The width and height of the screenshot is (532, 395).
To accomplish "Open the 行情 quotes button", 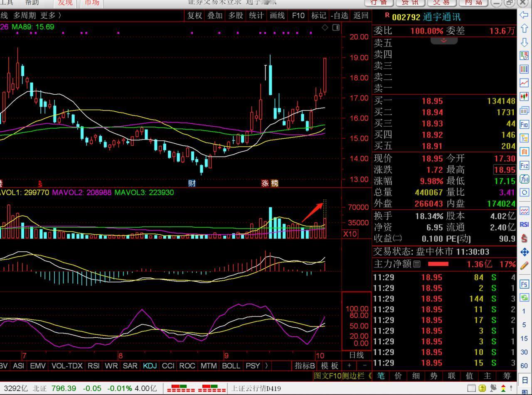I will click(378, 2).
